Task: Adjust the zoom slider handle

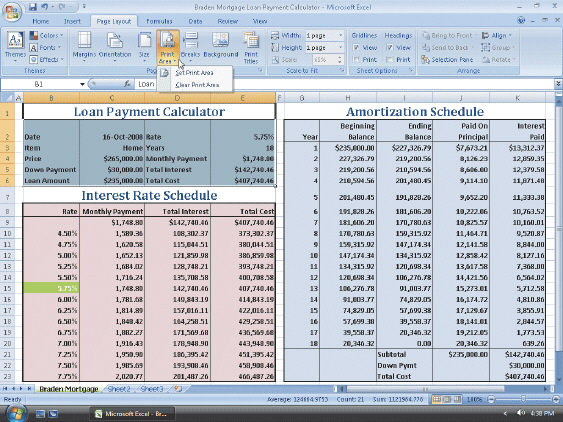Action: (524, 399)
